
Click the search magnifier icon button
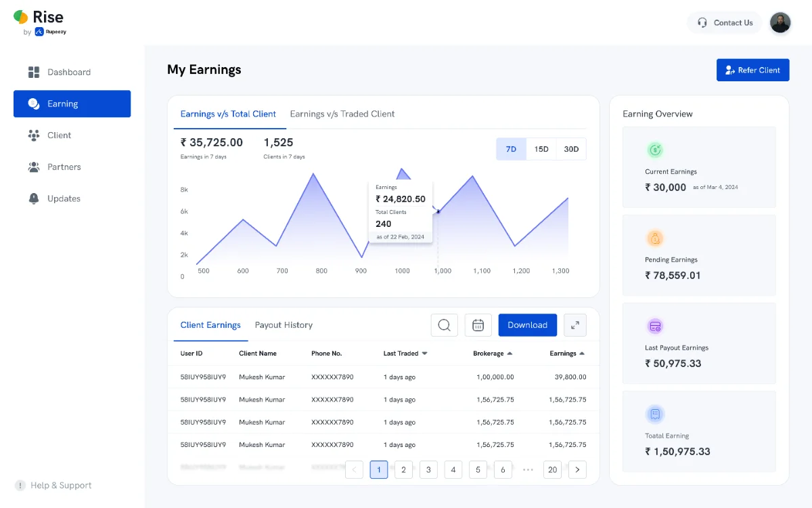(x=445, y=325)
